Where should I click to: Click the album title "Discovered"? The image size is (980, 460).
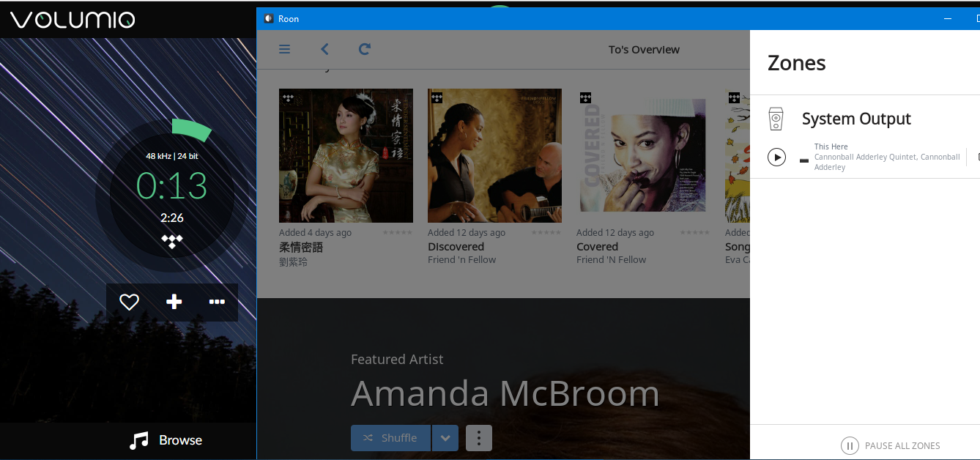tap(456, 247)
